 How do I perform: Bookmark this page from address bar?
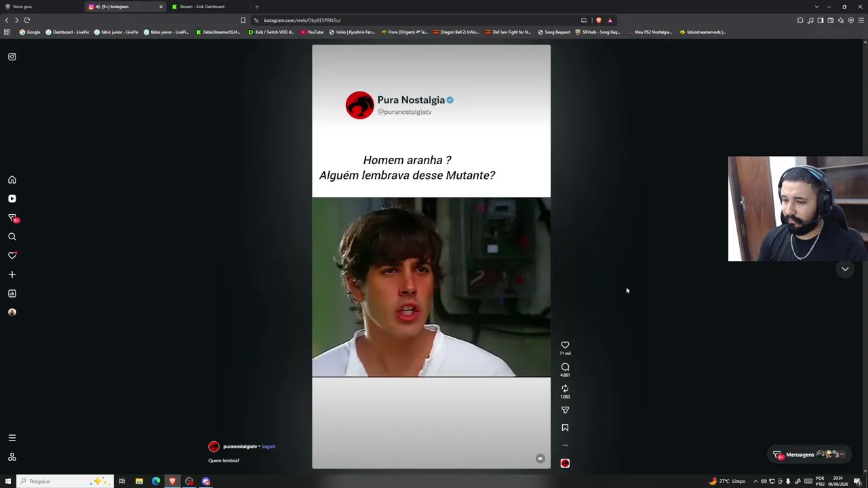(243, 20)
